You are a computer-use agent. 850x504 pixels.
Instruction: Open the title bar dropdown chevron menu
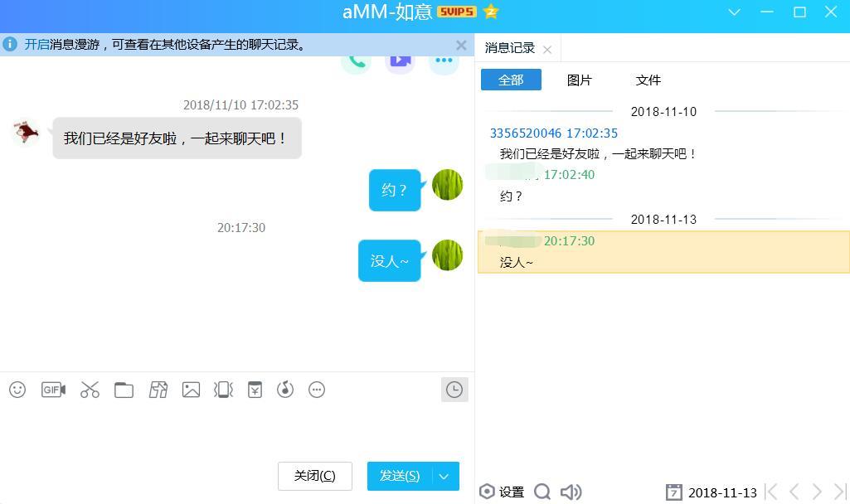tap(734, 12)
